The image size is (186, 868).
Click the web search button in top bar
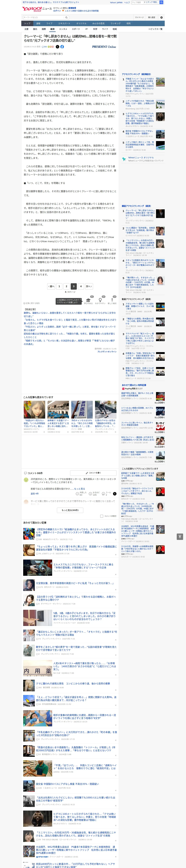(x=161, y=2)
